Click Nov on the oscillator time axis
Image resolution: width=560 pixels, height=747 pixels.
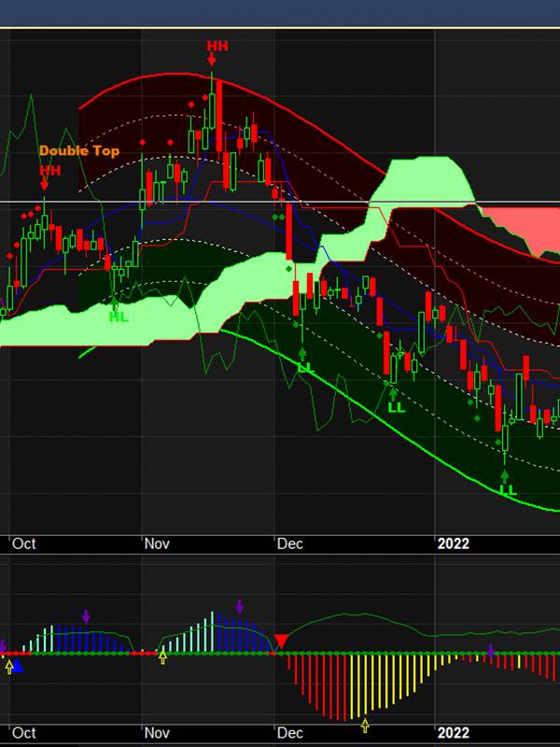[x=157, y=733]
